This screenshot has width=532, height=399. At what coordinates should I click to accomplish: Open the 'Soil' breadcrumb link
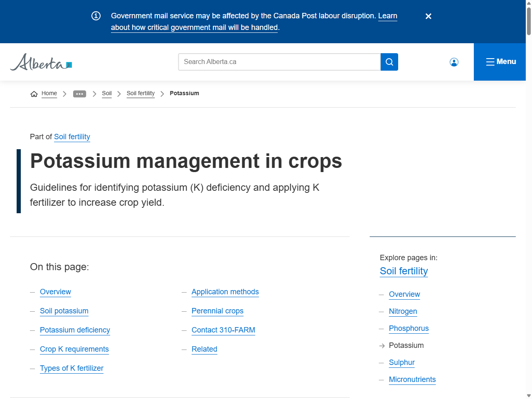click(106, 94)
